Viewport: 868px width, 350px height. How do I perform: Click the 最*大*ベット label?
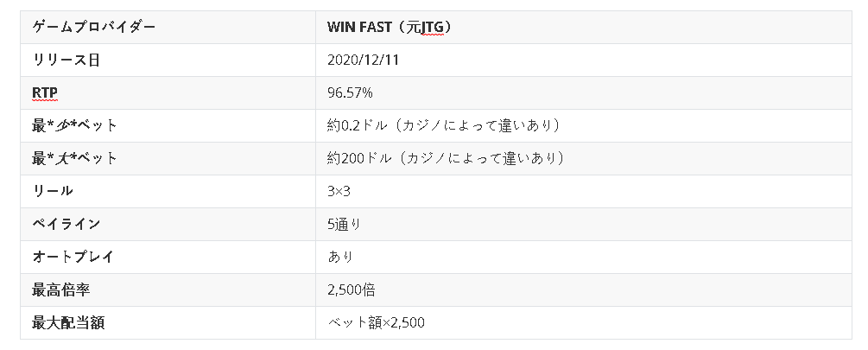tap(74, 158)
